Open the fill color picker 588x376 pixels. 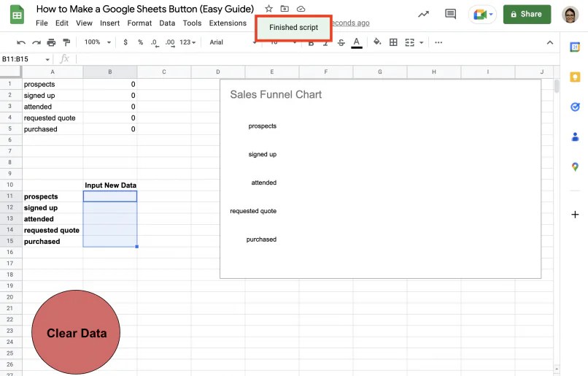(377, 42)
